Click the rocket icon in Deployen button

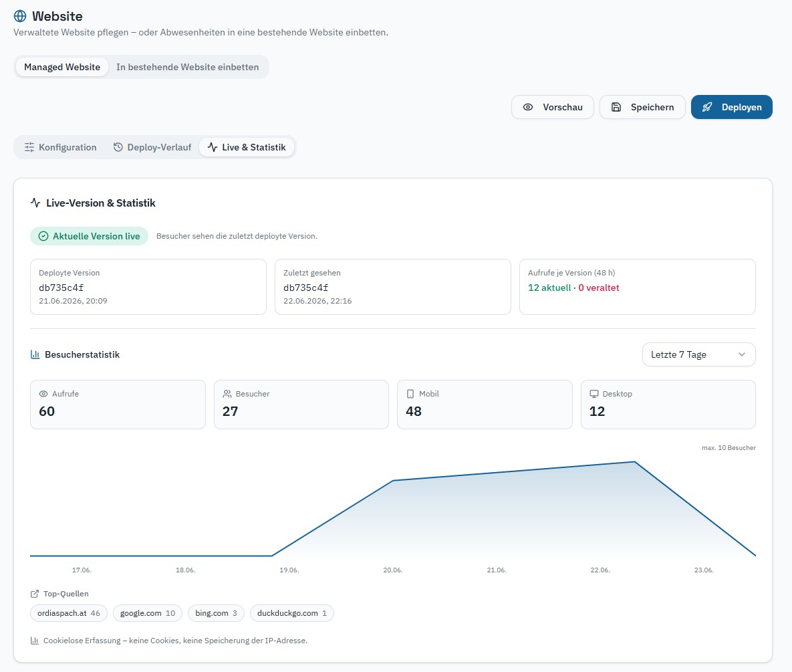click(x=707, y=107)
